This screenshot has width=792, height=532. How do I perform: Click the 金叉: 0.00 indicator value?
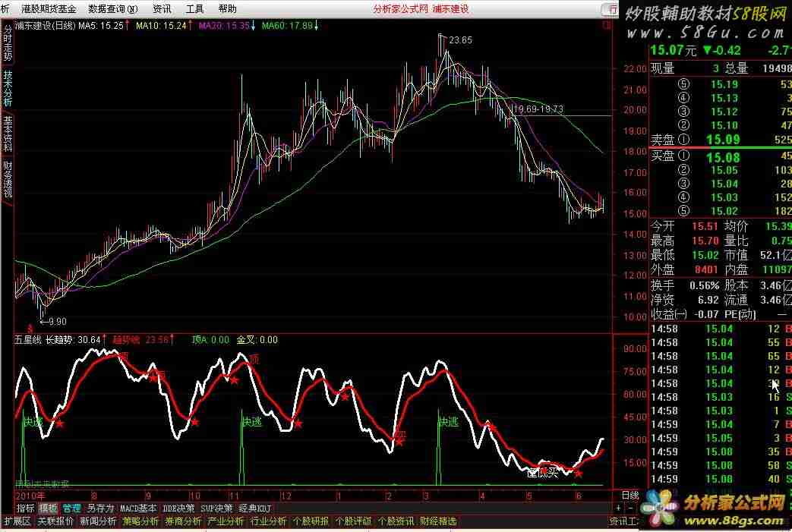(x=257, y=340)
